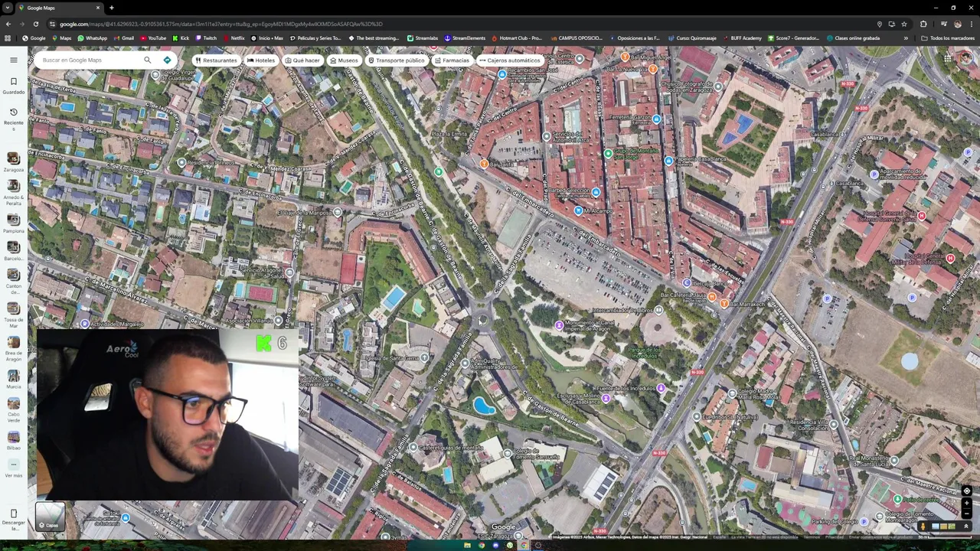980x551 pixels.
Task: Open the browser apps grid shortcut
Action: (x=8, y=38)
